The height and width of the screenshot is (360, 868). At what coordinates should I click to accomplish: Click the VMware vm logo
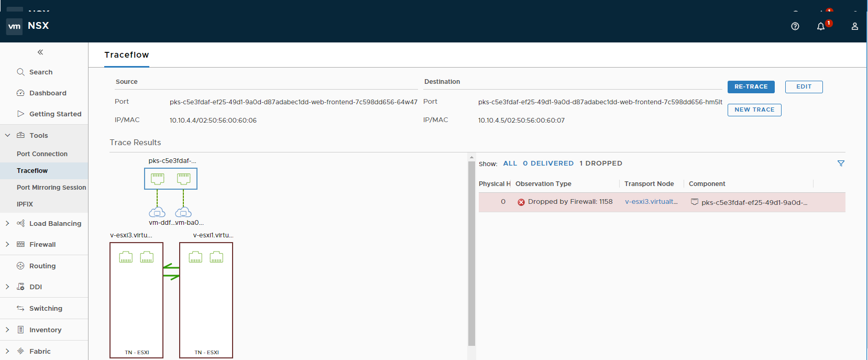click(14, 26)
